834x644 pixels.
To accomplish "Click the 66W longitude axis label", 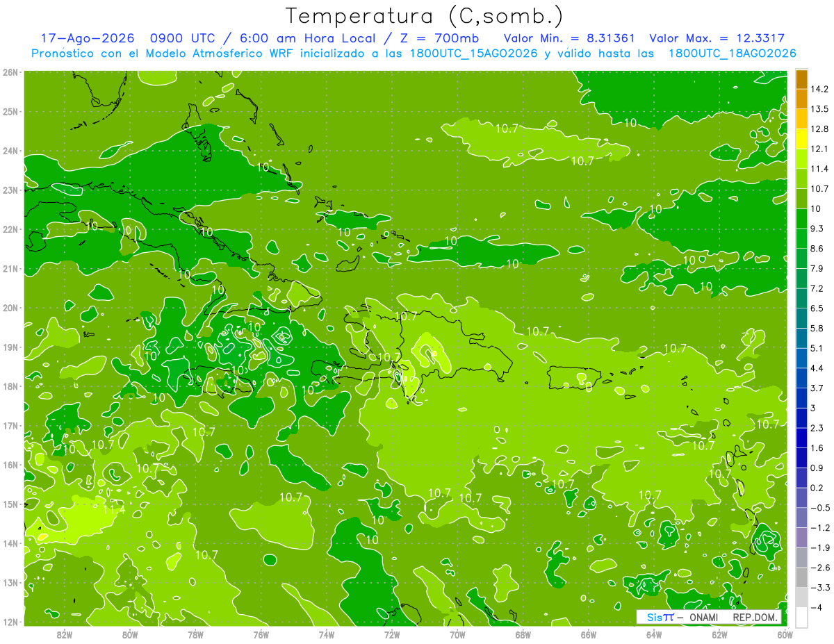I will click(x=588, y=635).
